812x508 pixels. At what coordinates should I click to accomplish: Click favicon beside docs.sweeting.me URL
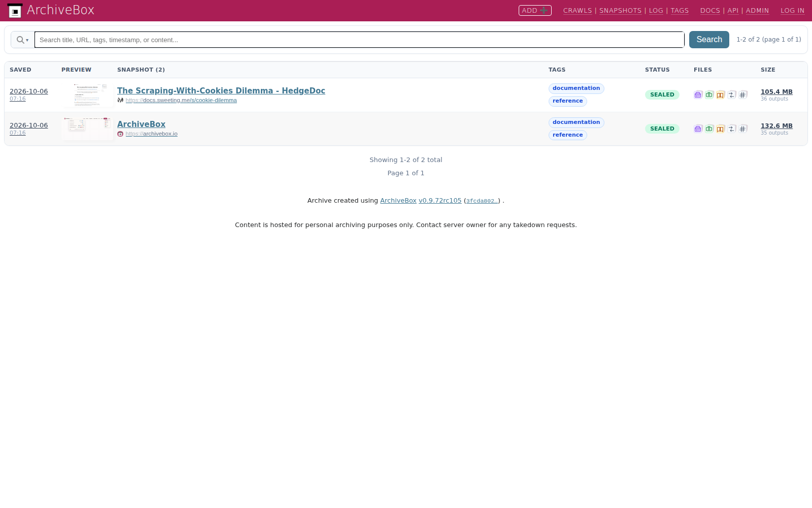coord(120,100)
